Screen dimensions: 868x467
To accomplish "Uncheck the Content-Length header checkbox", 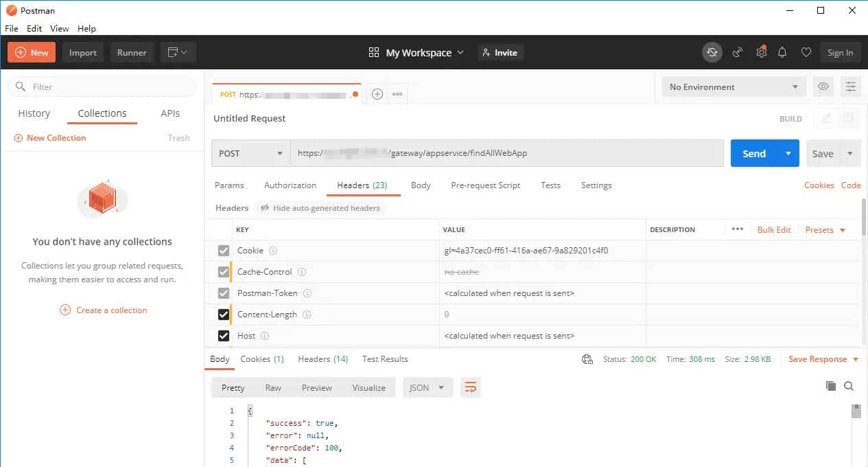I will pyautogui.click(x=224, y=315).
